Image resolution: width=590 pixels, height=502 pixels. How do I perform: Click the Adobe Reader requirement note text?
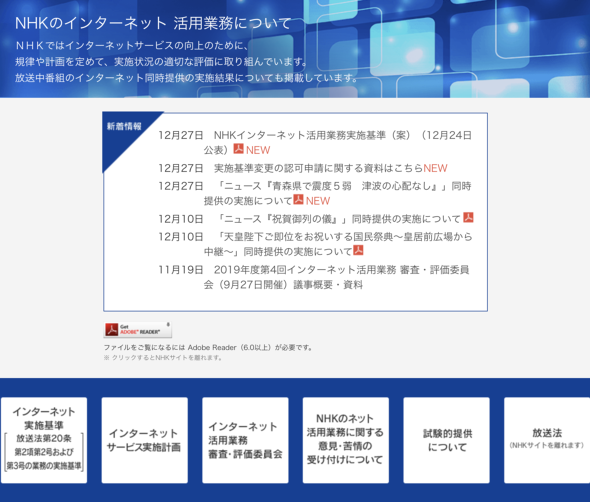pyautogui.click(x=208, y=347)
